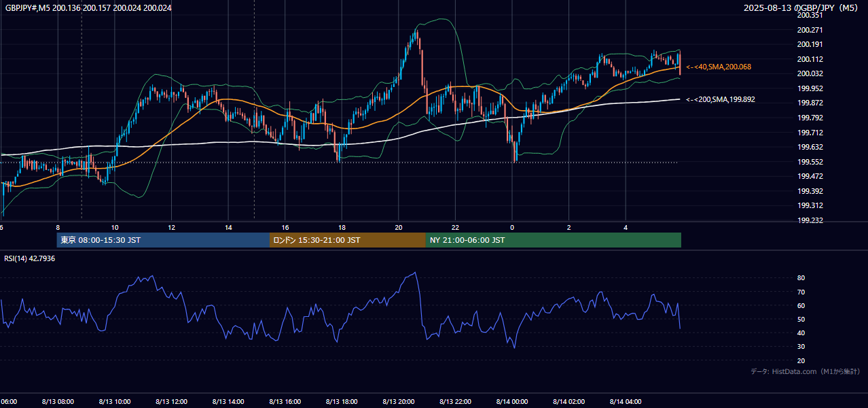Click the bottom time label 8/13 20:00
The height and width of the screenshot is (408, 868).
coord(399,402)
